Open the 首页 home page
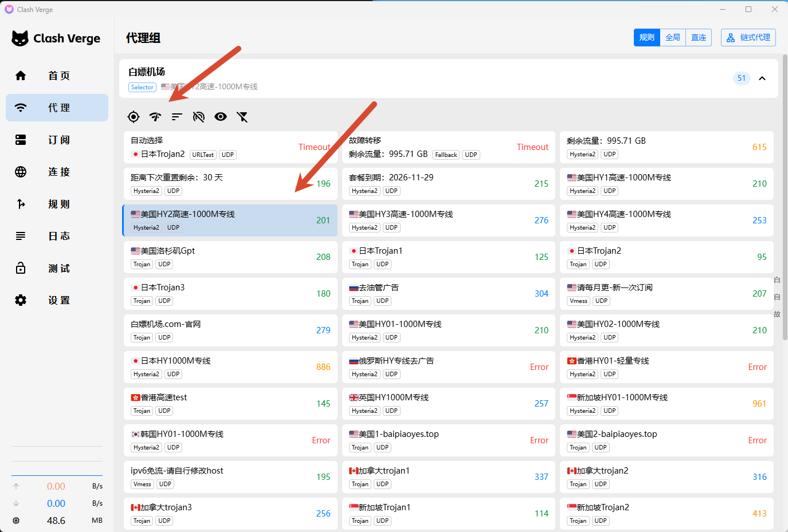The width and height of the screenshot is (788, 532). click(x=57, y=76)
